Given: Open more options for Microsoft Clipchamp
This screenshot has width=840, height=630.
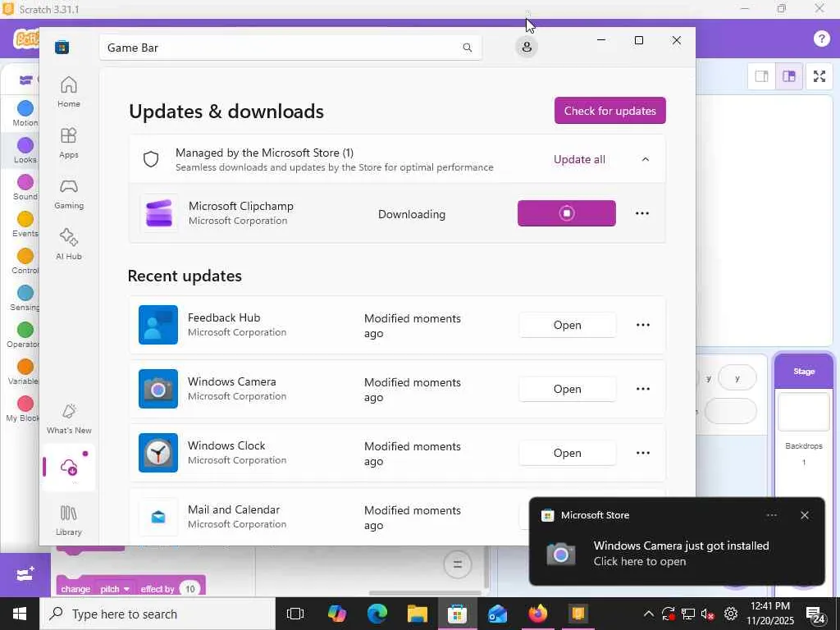Looking at the screenshot, I should click(x=641, y=213).
